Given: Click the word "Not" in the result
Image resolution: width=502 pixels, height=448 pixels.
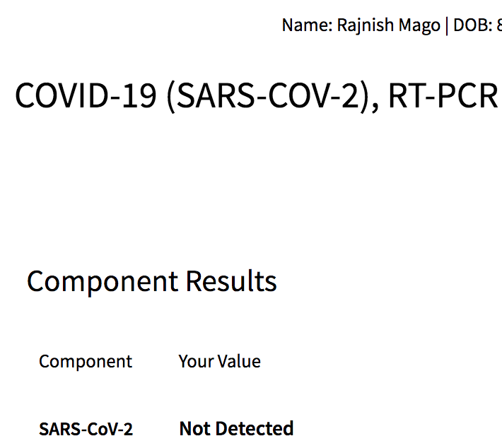Looking at the screenshot, I should click(196, 428).
